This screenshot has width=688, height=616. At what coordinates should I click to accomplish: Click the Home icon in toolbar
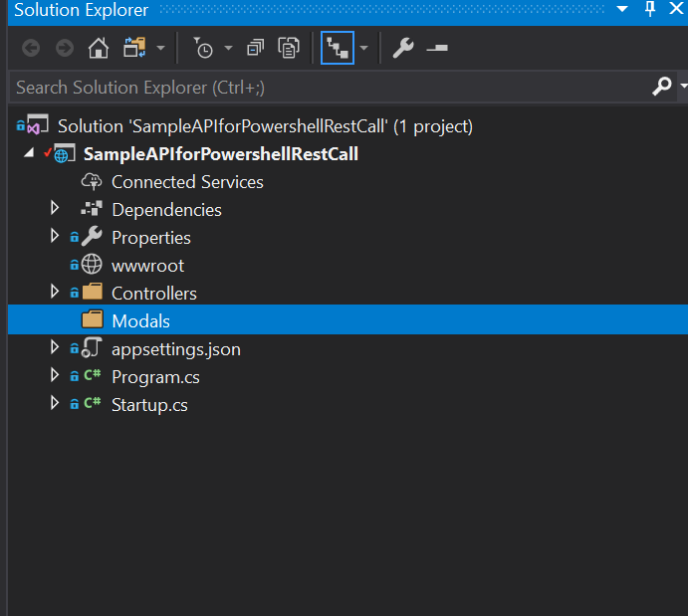point(98,48)
